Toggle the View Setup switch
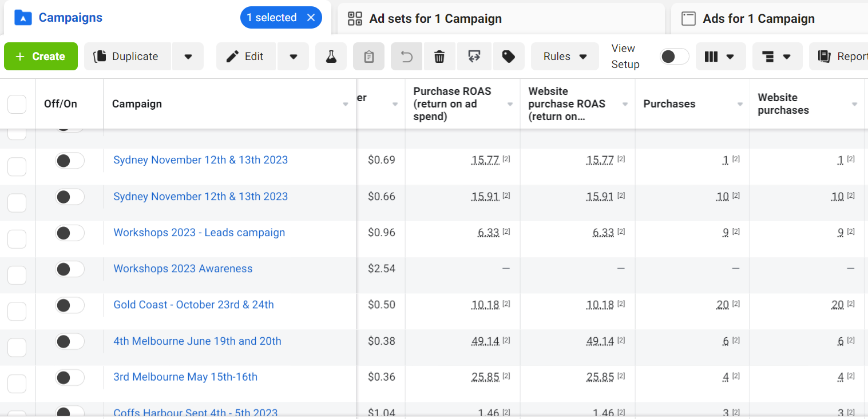The height and width of the screenshot is (419, 868). [674, 57]
